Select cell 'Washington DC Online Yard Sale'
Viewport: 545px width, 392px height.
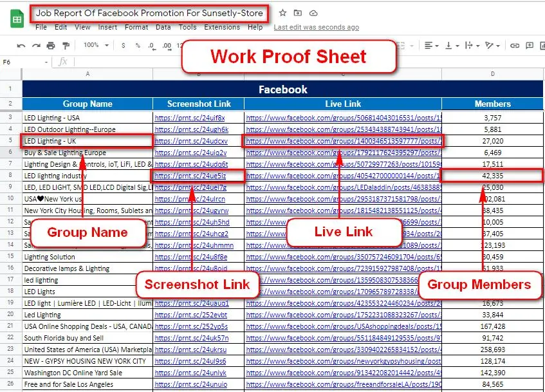click(88, 373)
